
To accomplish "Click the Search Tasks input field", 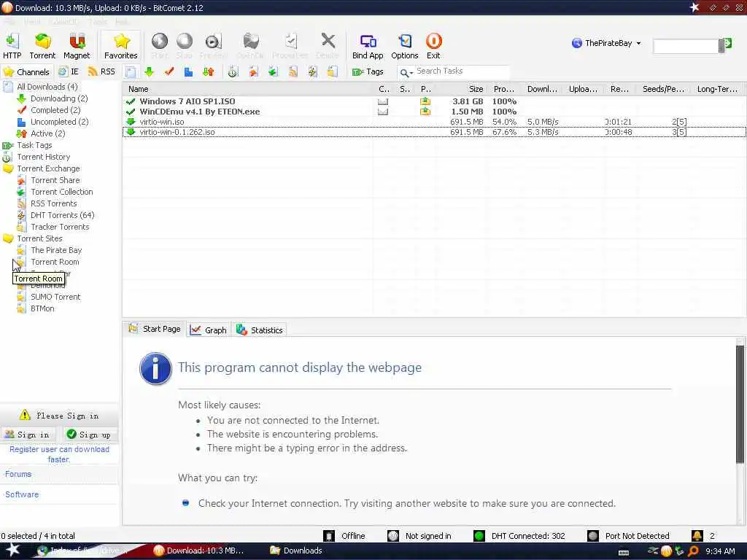I will tap(462, 71).
